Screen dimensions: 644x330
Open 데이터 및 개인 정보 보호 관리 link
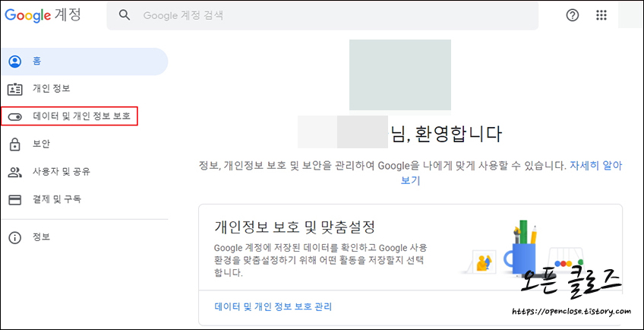click(x=273, y=306)
